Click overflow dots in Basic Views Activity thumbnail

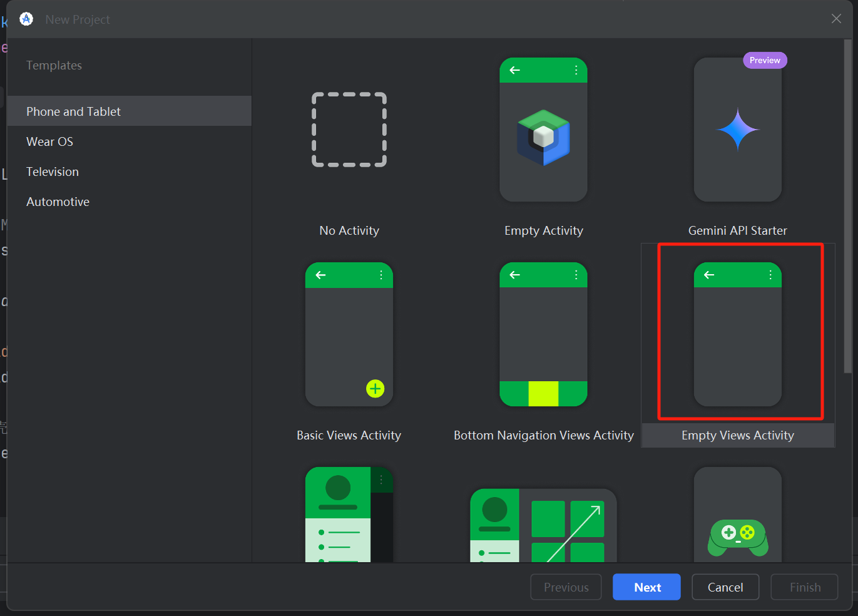(381, 275)
